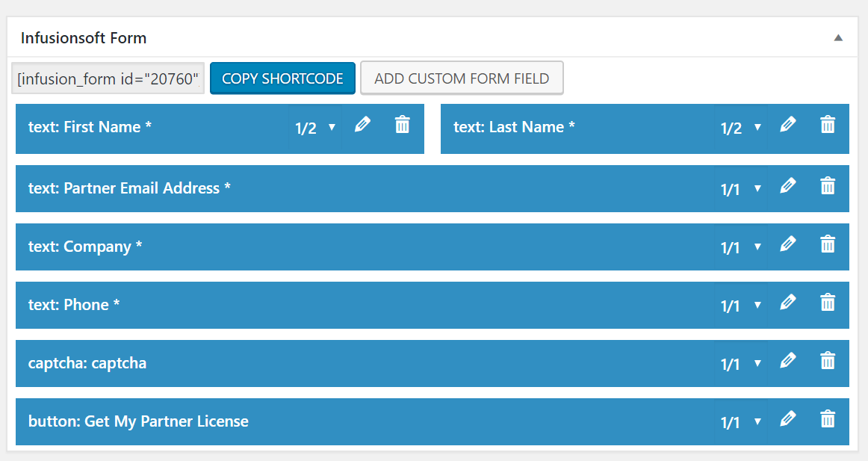
Task: Collapse the Infusionsoft Form panel
Action: [838, 37]
